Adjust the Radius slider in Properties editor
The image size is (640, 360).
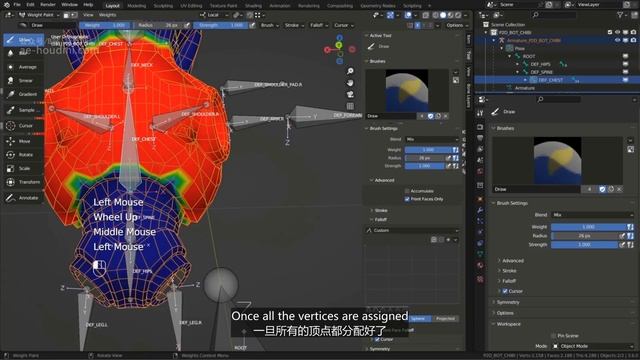click(x=584, y=236)
